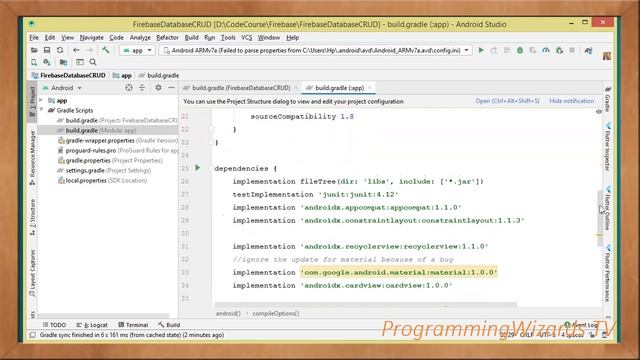
Task: Open the Logcat tool window
Action: [x=92, y=325]
